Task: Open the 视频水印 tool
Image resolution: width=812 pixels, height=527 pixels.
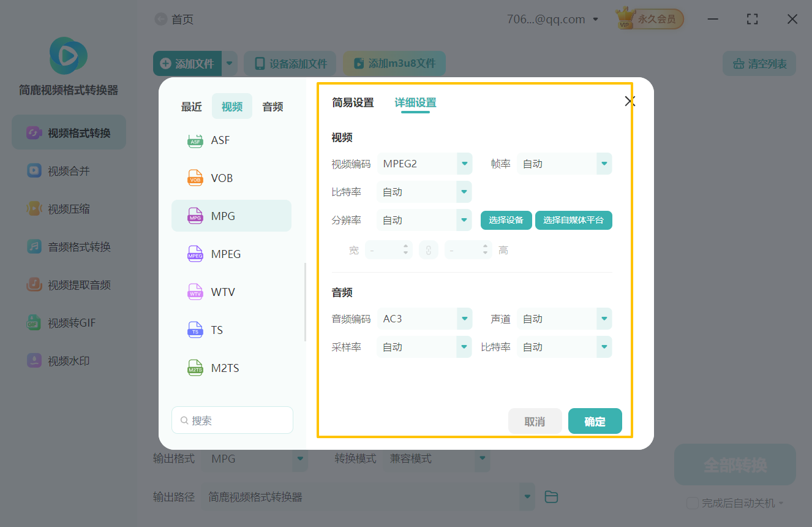Action: point(67,360)
